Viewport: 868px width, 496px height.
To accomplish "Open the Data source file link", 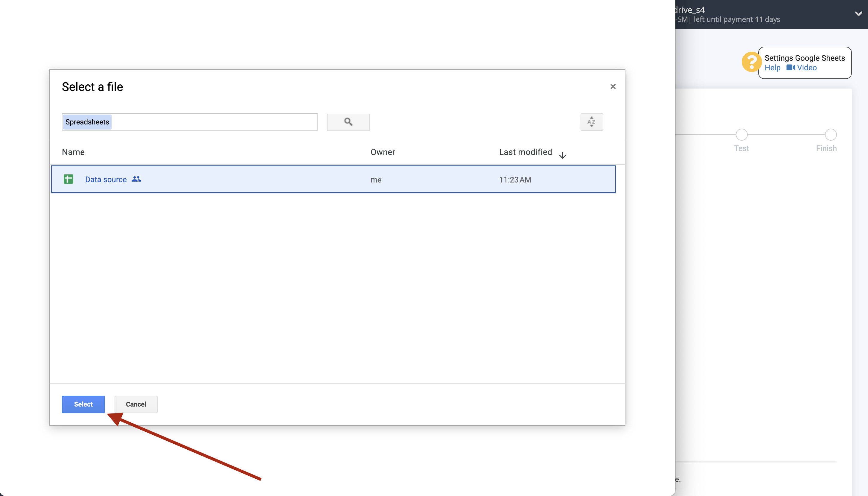I will pyautogui.click(x=106, y=179).
